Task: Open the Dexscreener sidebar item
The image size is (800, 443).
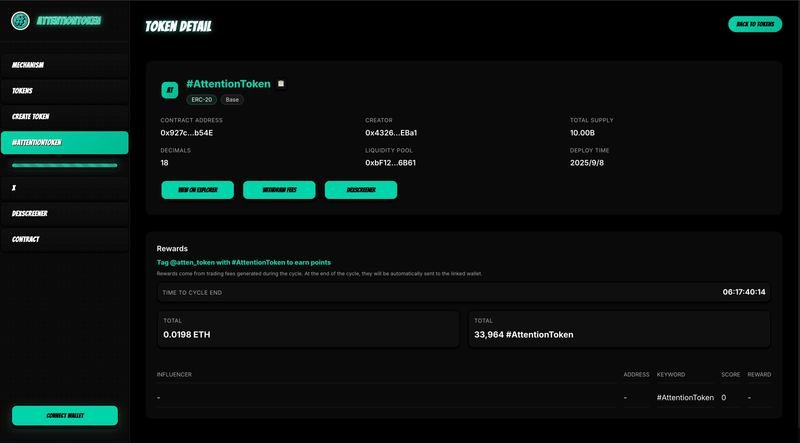Action: [64, 214]
